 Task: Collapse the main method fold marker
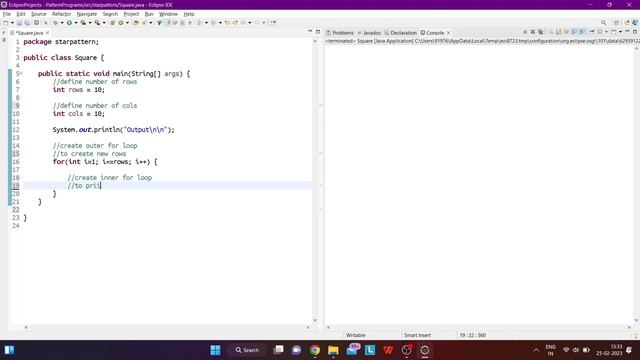[21, 73]
